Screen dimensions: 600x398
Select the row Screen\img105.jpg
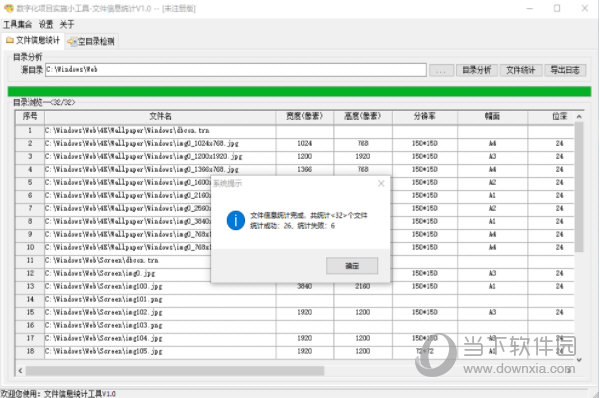click(295, 352)
